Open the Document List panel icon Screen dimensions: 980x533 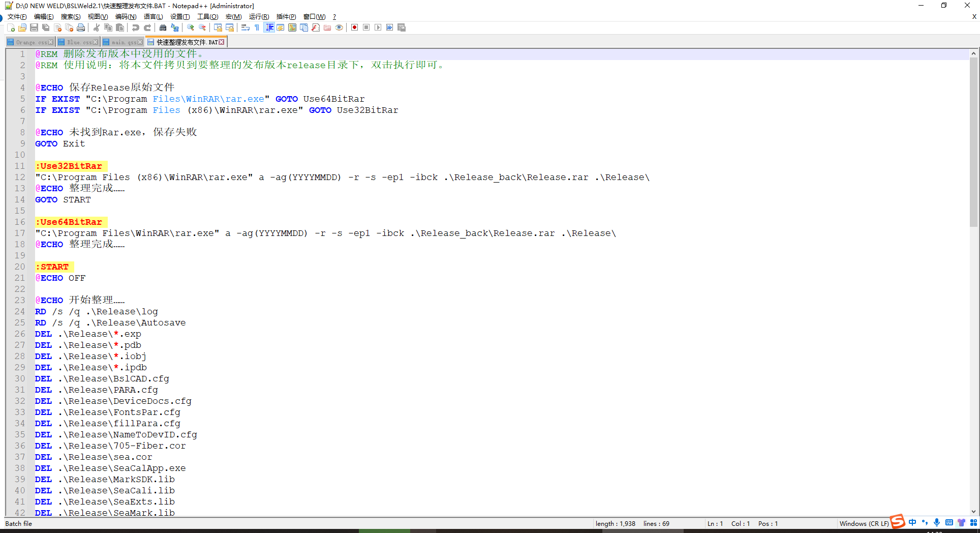tap(303, 27)
